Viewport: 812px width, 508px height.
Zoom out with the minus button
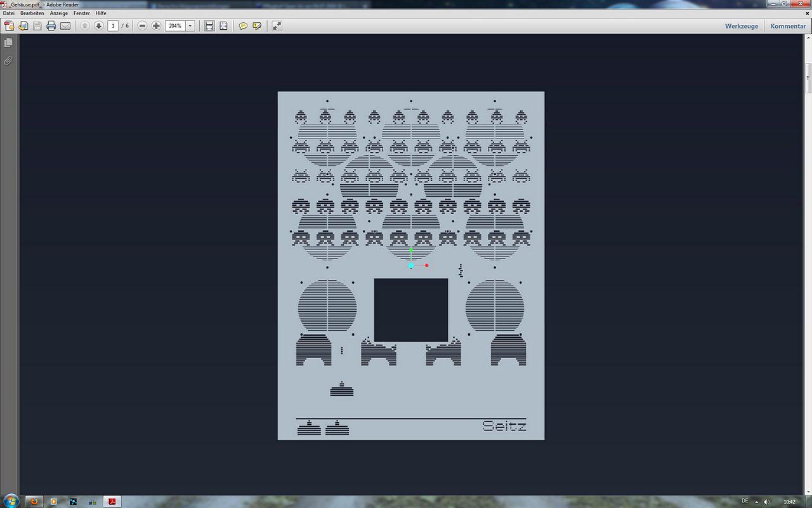coord(142,26)
